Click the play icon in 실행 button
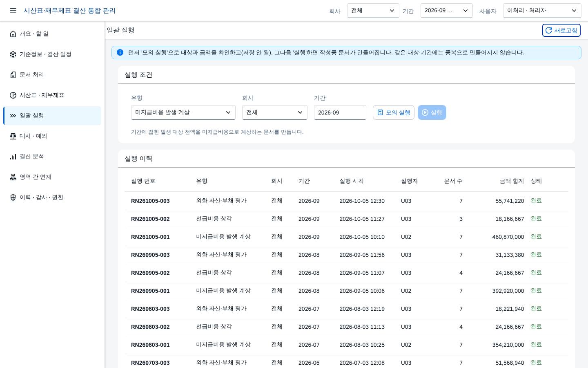The width and height of the screenshot is (588, 368). pos(425,112)
